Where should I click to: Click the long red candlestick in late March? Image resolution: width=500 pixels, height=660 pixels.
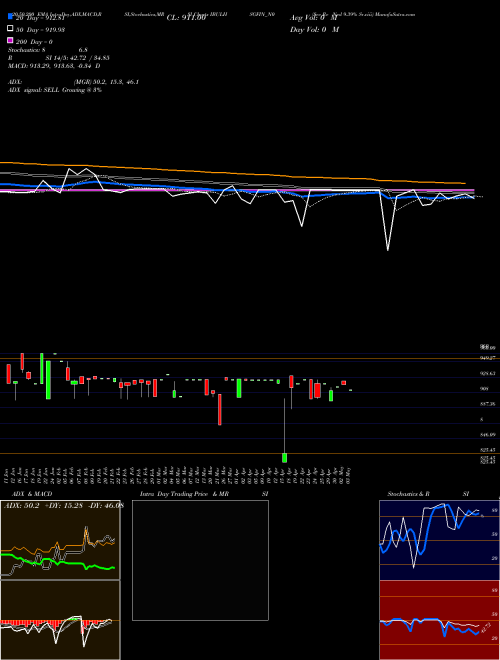tap(220, 409)
